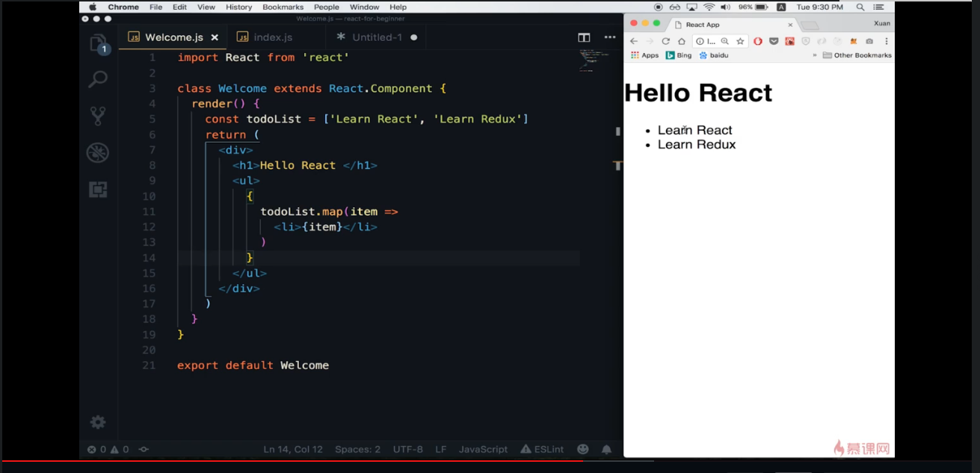
Task: Open the notifications bell in the status bar
Action: coord(606,449)
